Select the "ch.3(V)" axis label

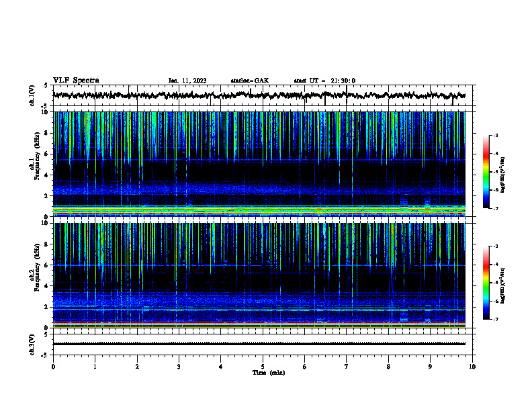pyautogui.click(x=32, y=345)
